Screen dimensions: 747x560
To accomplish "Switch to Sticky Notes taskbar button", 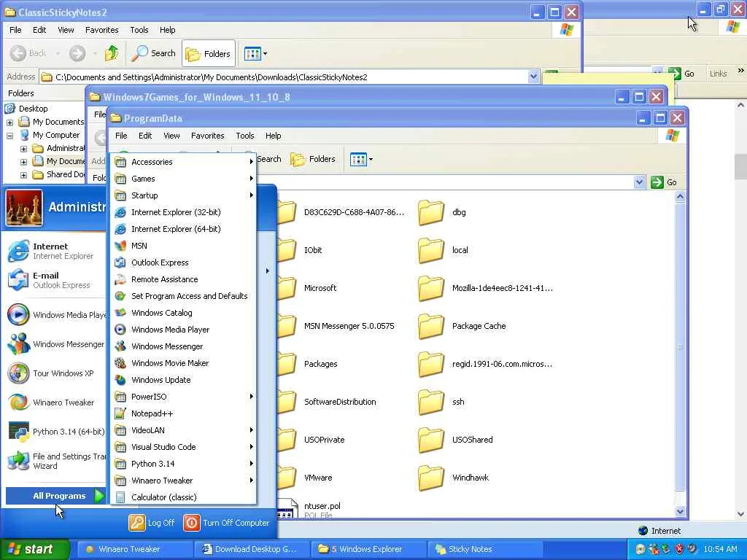I will [484, 550].
